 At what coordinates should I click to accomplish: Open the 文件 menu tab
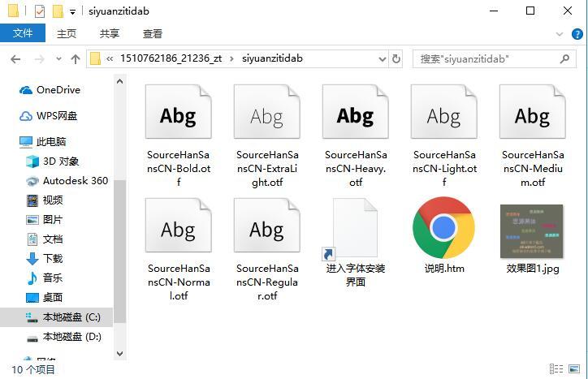(23, 33)
